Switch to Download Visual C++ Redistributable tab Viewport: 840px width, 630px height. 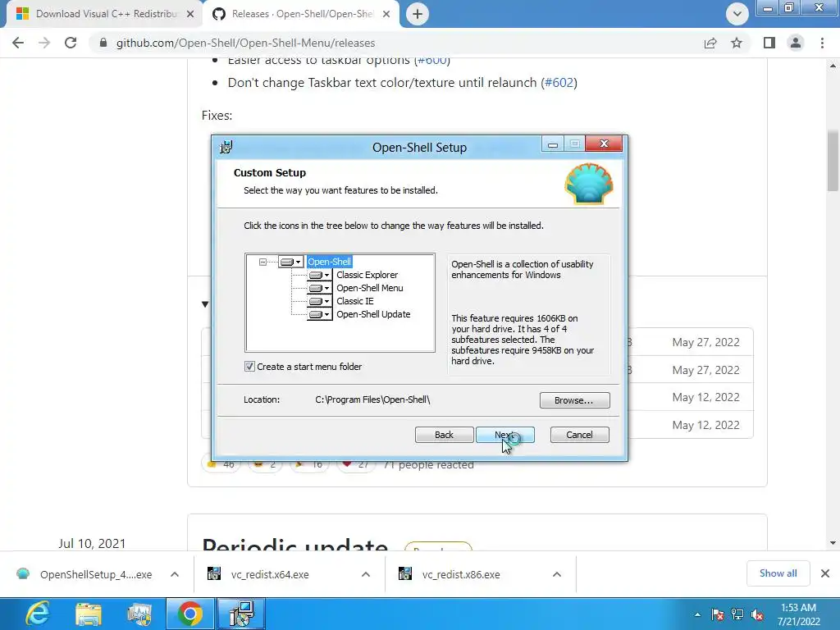click(106, 14)
